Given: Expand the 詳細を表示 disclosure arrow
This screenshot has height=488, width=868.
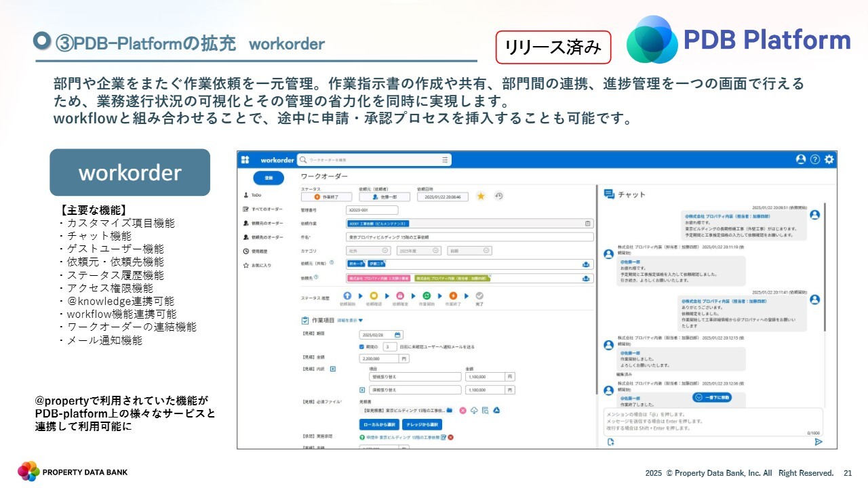Looking at the screenshot, I should 361,321.
